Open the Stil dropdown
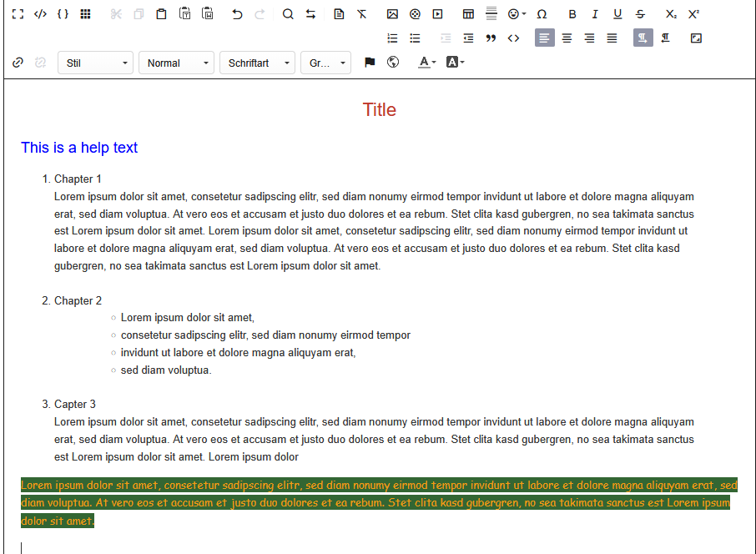This screenshot has width=756, height=554. point(95,63)
